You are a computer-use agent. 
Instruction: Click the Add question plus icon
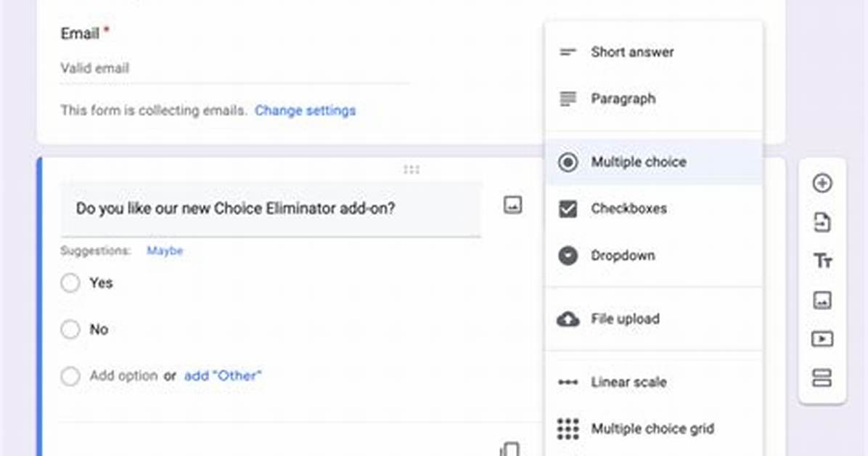click(822, 184)
